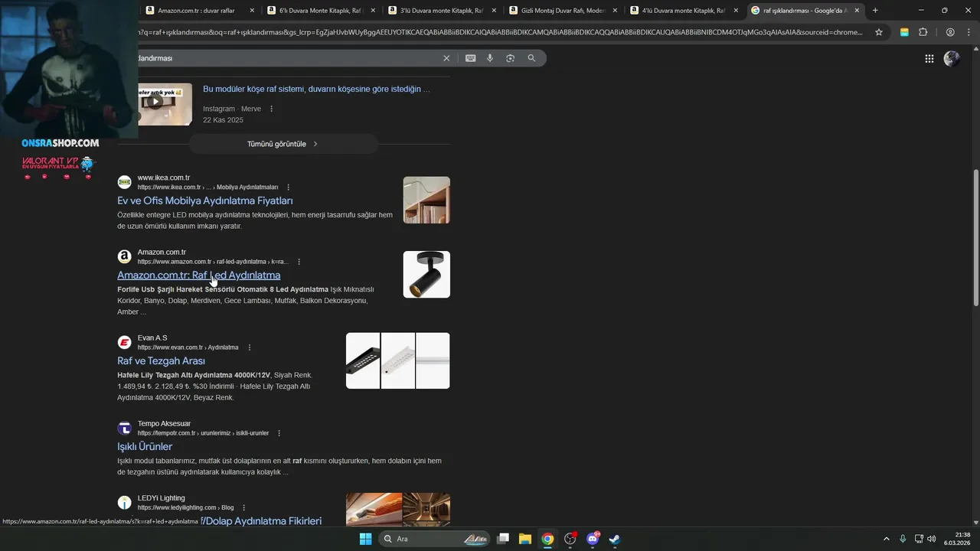Click the system tray microphone icon
This screenshot has height=551, width=980.
pyautogui.click(x=903, y=539)
